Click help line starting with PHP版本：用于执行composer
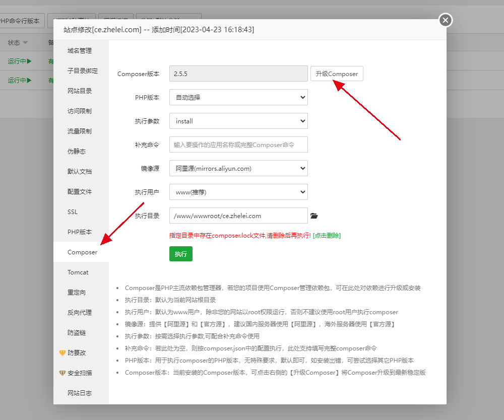The height and width of the screenshot is (420, 504). (x=269, y=361)
